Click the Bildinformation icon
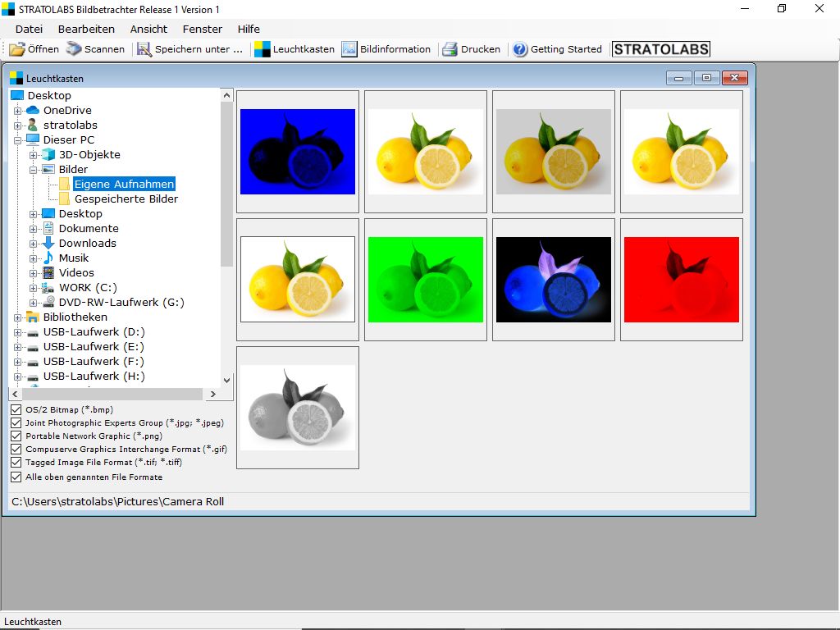This screenshot has height=630, width=840. coord(349,49)
